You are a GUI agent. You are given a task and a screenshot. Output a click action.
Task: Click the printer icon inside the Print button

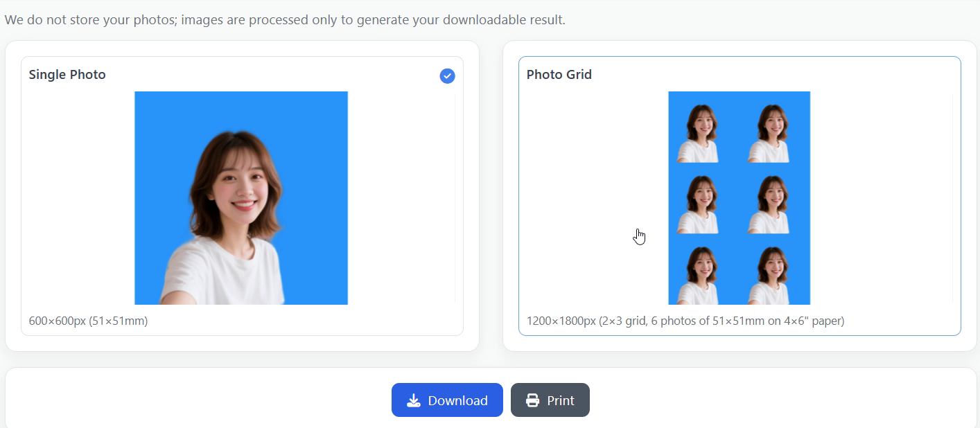point(532,400)
